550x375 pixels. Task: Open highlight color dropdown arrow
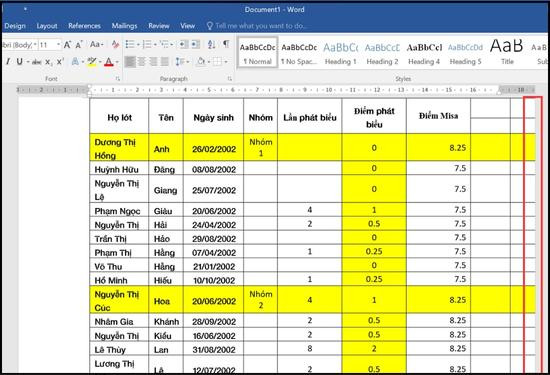100,62
